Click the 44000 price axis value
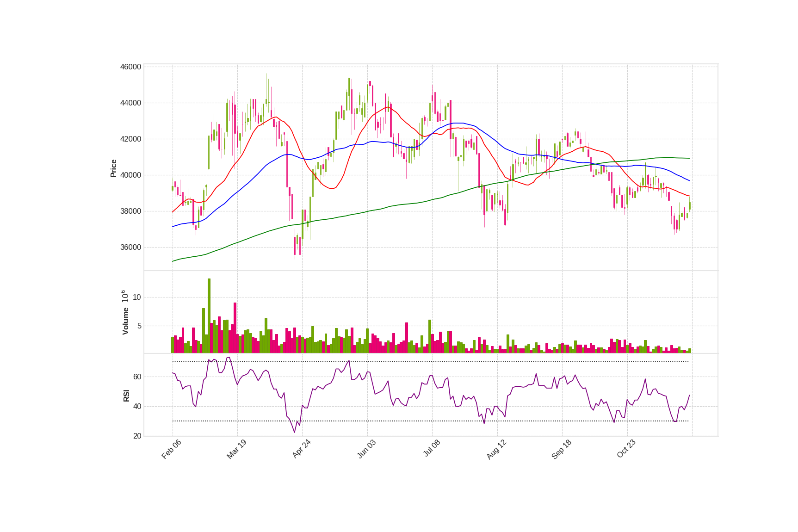Screen dimensions: 798x532 click(x=130, y=103)
